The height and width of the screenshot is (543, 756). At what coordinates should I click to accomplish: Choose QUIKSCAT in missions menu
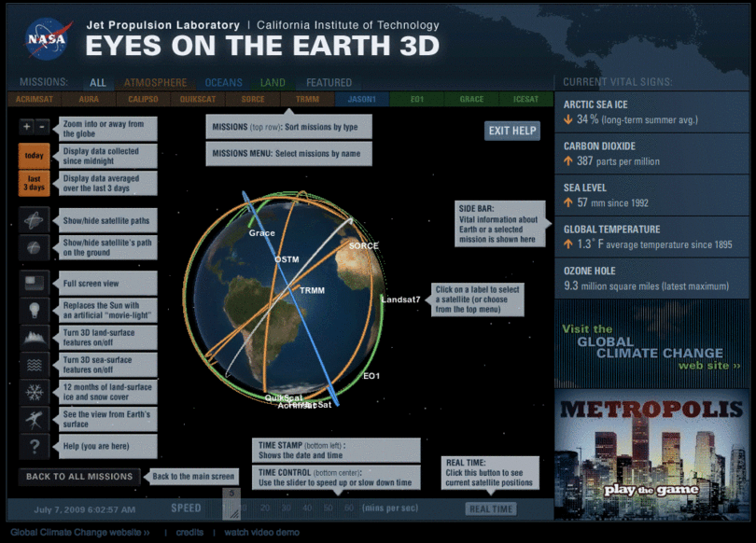(198, 99)
